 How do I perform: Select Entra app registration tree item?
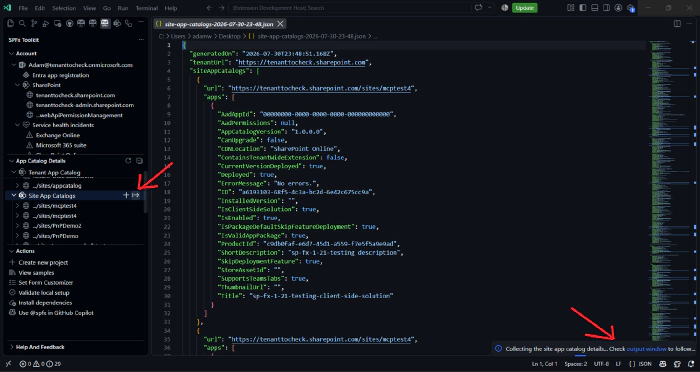point(60,75)
